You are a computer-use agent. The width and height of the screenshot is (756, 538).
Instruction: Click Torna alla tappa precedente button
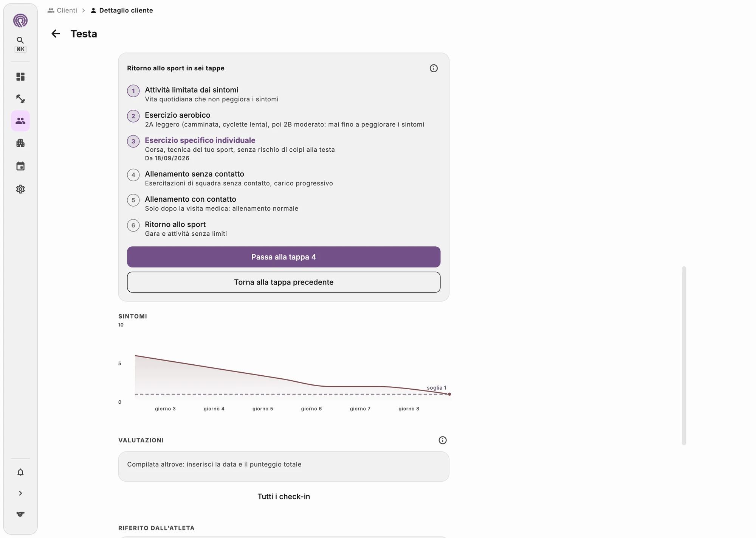point(283,282)
